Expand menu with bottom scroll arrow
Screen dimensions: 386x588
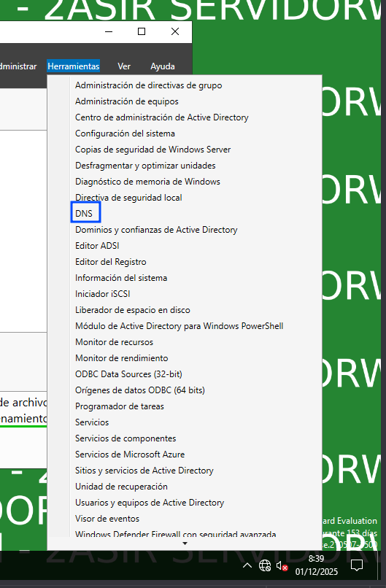pyautogui.click(x=185, y=543)
